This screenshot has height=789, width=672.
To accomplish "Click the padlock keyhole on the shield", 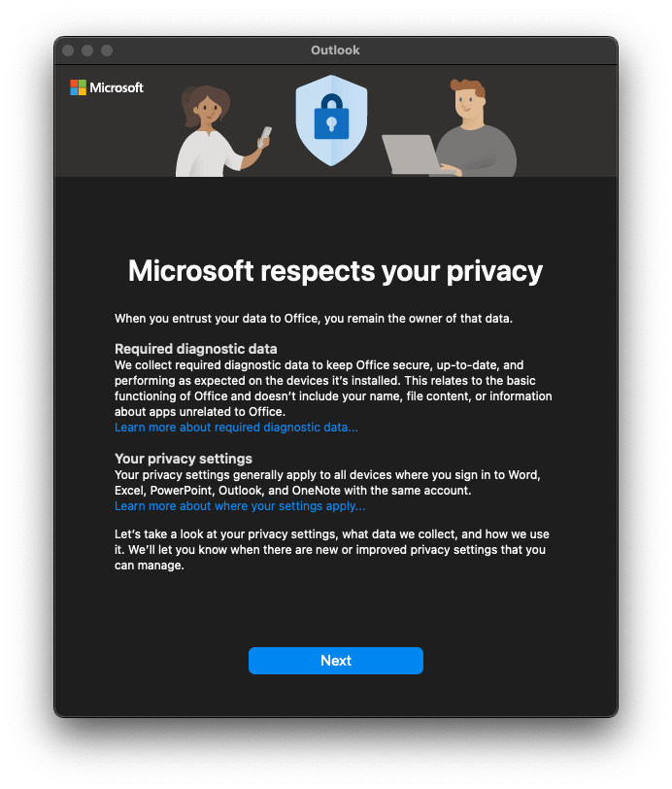I will [331, 122].
